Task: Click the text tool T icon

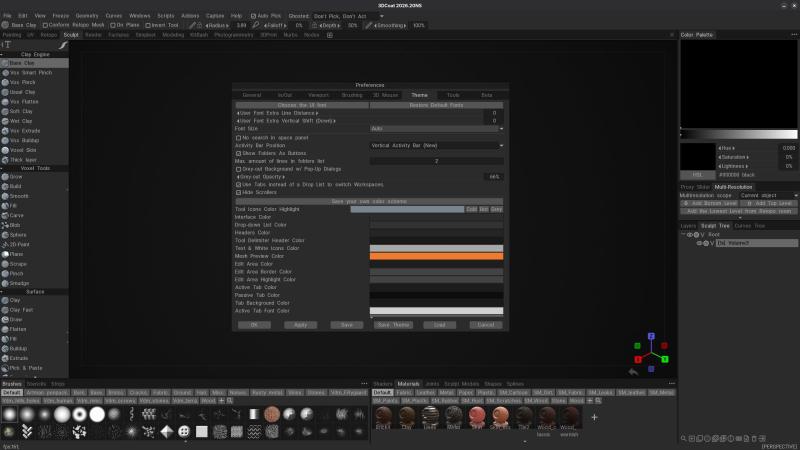Action: pos(7,45)
